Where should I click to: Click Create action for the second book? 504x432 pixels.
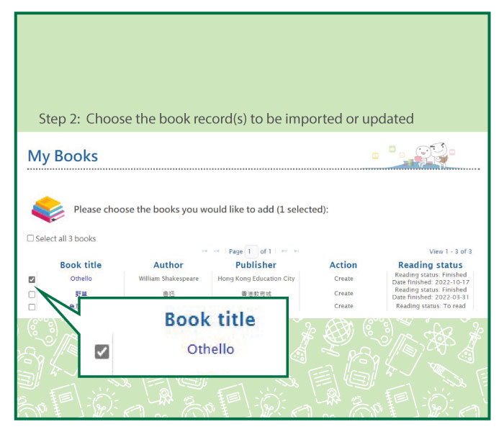[343, 293]
